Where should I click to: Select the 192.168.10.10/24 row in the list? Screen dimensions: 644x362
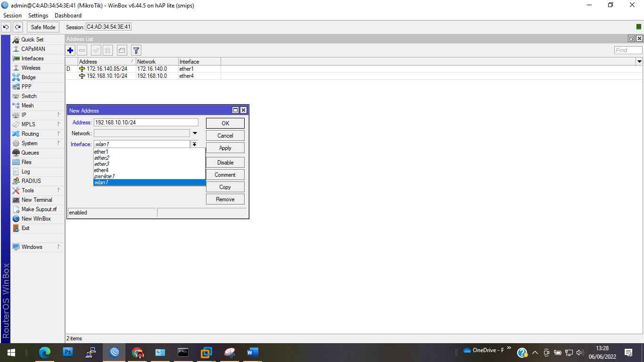[354, 76]
